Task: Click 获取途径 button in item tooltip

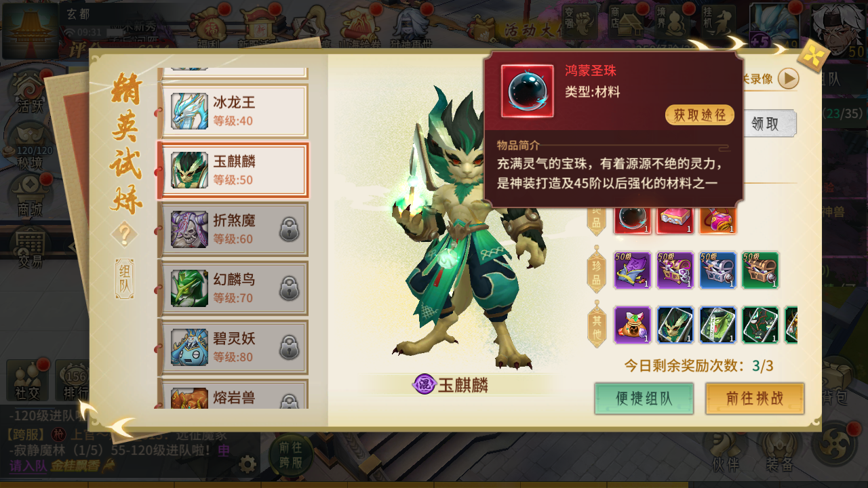Action: (700, 115)
